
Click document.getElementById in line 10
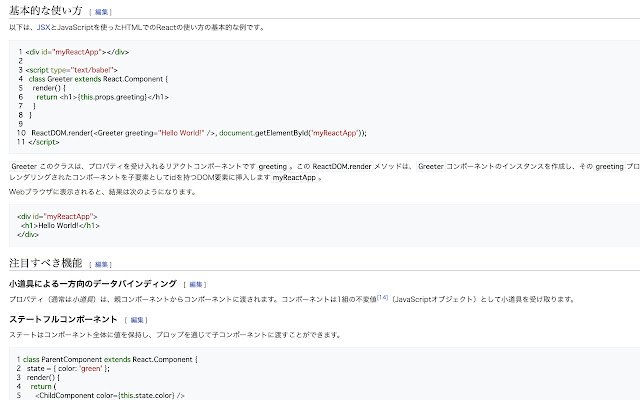click(x=264, y=133)
